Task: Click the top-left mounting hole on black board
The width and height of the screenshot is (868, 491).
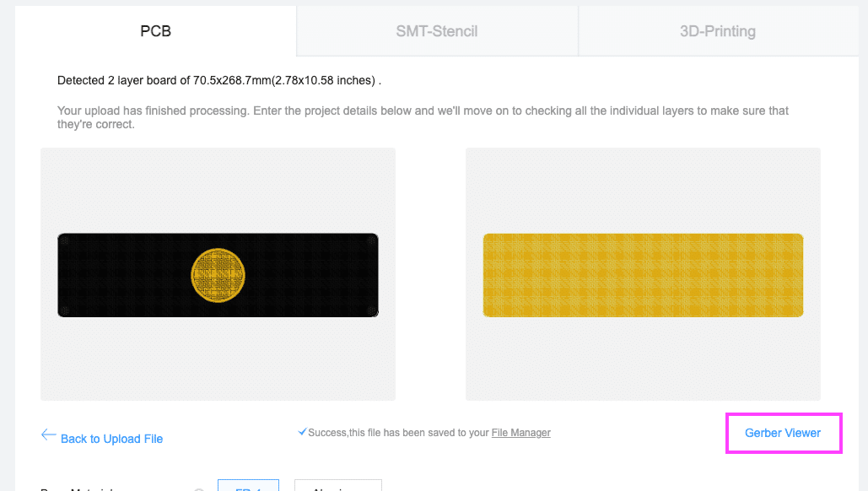Action: pos(64,240)
